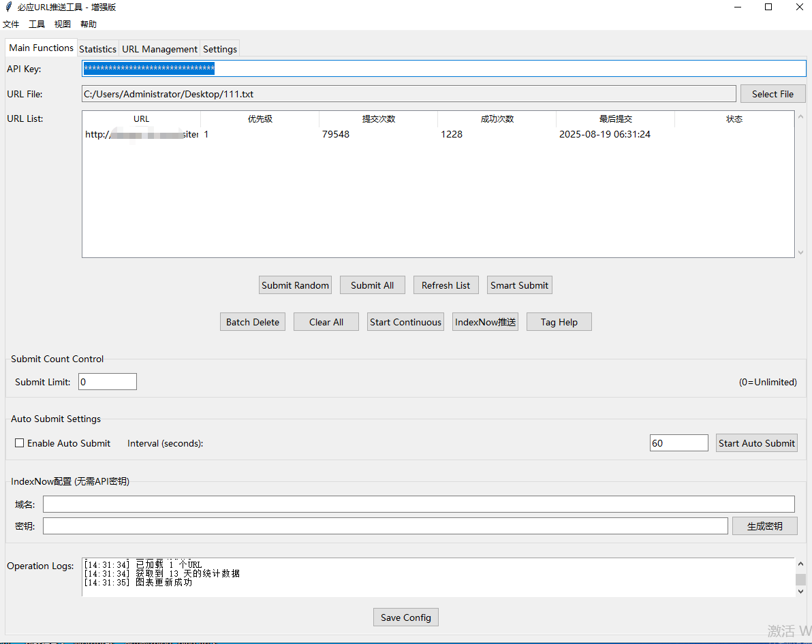The width and height of the screenshot is (812, 644).
Task: Click the Submit All button
Action: (x=373, y=285)
